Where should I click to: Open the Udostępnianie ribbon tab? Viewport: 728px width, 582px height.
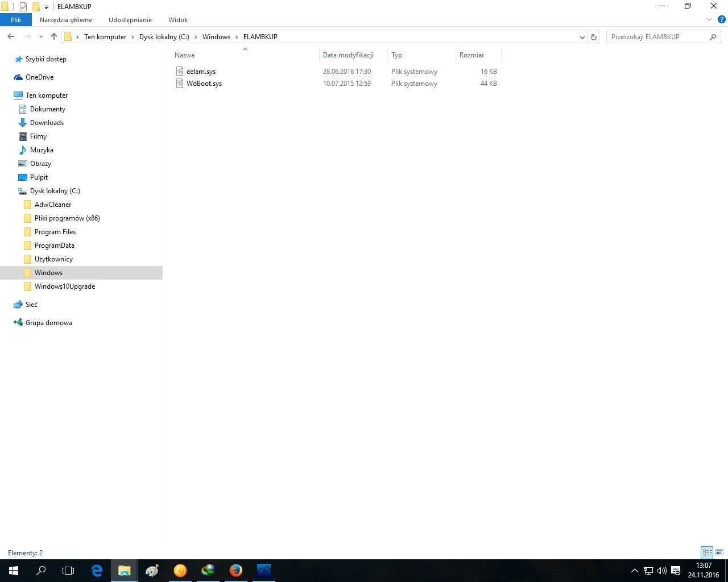(x=130, y=20)
